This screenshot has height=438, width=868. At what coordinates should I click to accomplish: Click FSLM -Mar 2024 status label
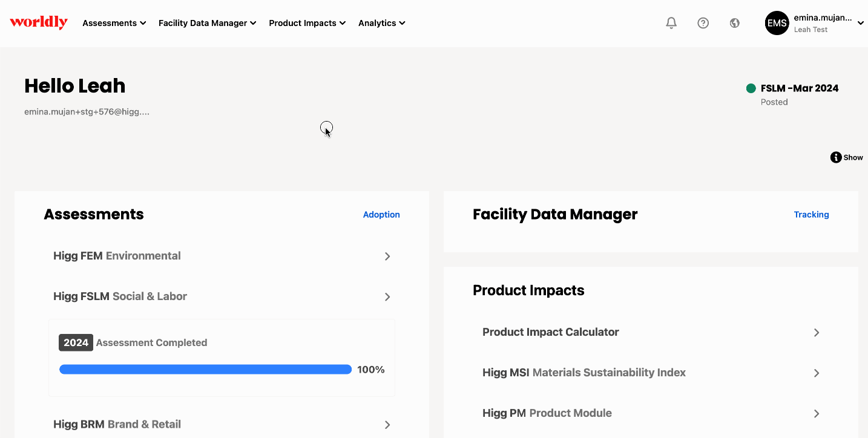click(x=800, y=88)
